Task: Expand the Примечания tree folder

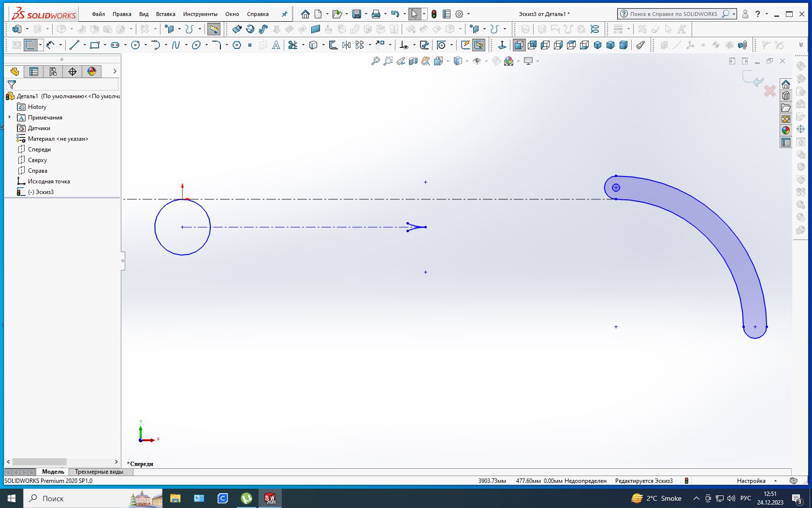Action: [9, 117]
